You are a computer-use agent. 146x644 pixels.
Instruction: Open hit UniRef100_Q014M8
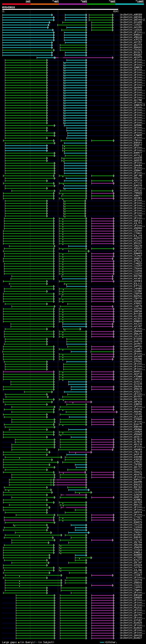coord(131,22)
